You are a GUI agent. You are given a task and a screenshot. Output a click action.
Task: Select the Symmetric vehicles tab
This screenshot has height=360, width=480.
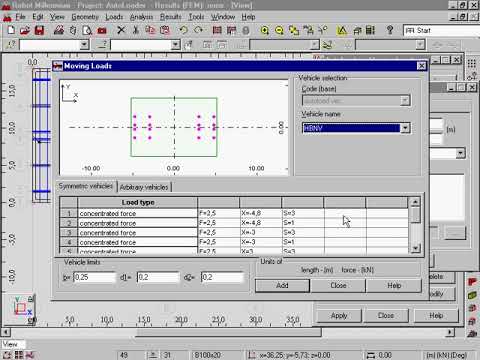86,186
